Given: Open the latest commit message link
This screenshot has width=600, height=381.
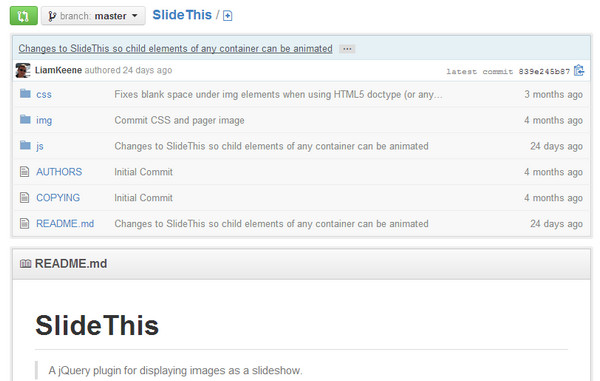Looking at the screenshot, I should (x=175, y=49).
